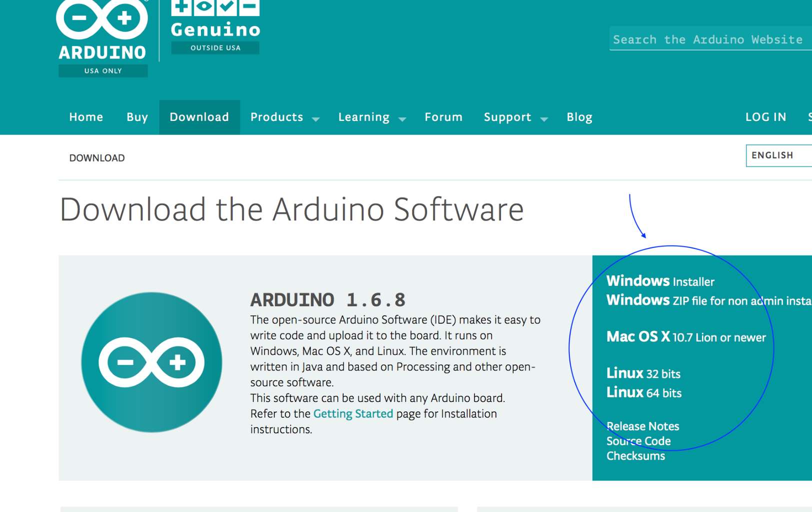This screenshot has height=512, width=812.
Task: Open the Forum page from the navigation
Action: click(x=443, y=117)
